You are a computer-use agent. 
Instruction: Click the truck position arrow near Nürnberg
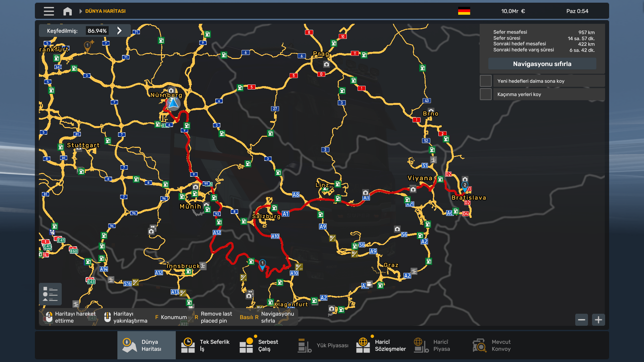pos(173,104)
